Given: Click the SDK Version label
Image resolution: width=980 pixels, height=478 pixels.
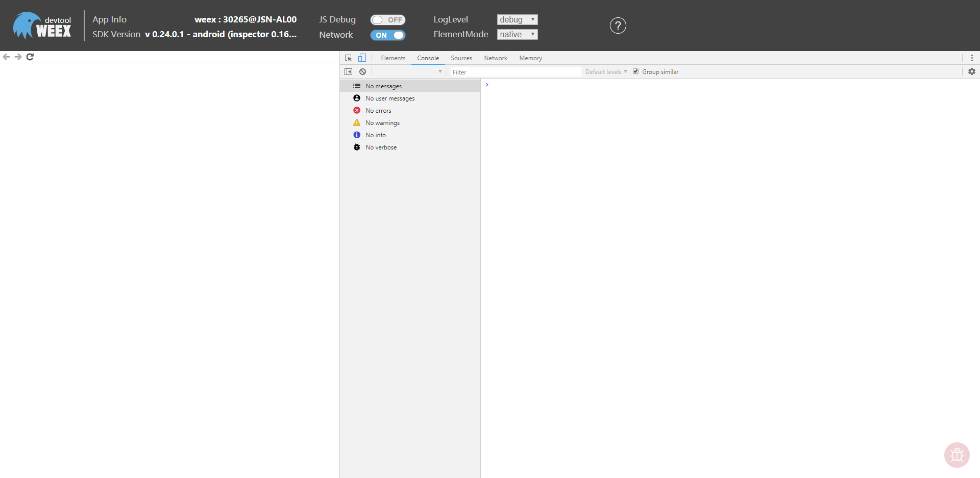Looking at the screenshot, I should click(116, 34).
